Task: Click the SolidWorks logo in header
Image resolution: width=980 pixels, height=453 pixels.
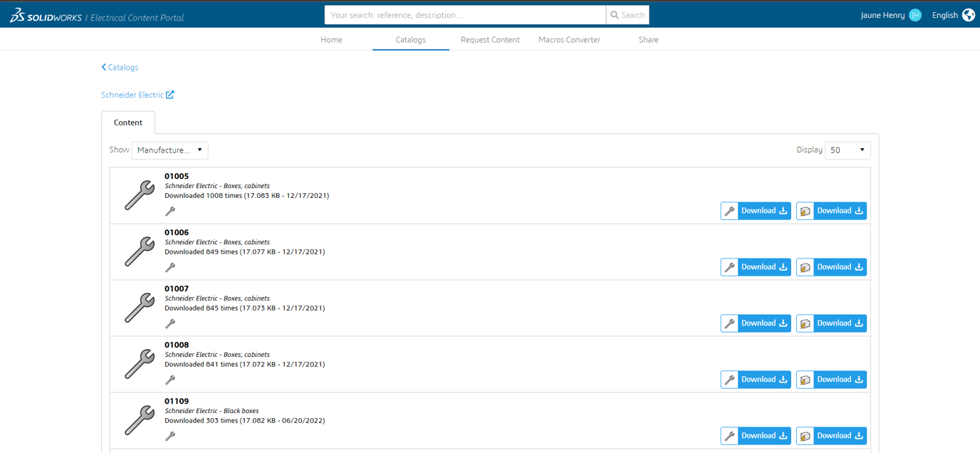Action: (46, 16)
